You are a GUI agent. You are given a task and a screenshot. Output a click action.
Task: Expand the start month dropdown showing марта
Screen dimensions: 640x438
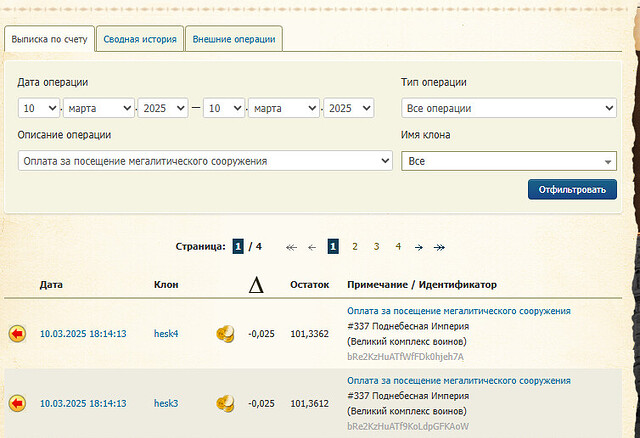pyautogui.click(x=99, y=108)
